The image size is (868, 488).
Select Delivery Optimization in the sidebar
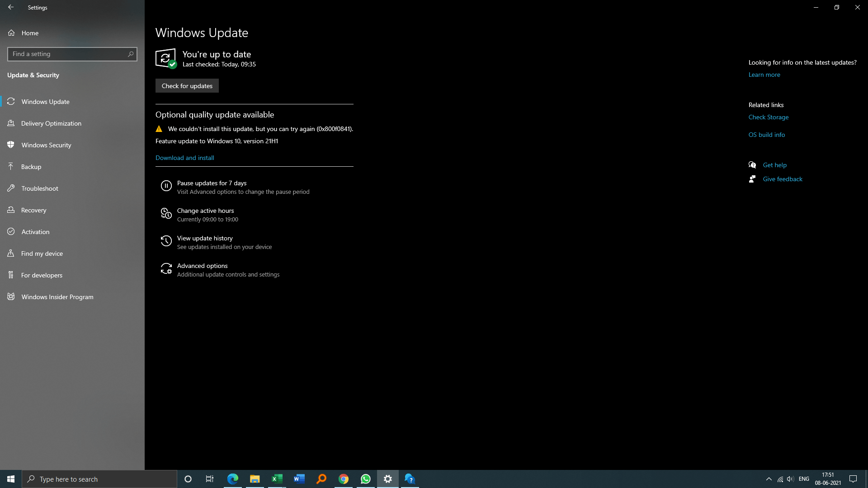72,123
